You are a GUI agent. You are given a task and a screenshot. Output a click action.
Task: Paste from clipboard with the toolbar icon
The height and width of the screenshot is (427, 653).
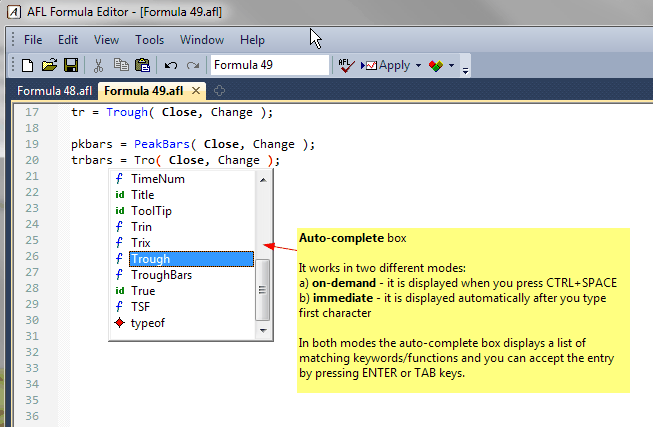(142, 65)
